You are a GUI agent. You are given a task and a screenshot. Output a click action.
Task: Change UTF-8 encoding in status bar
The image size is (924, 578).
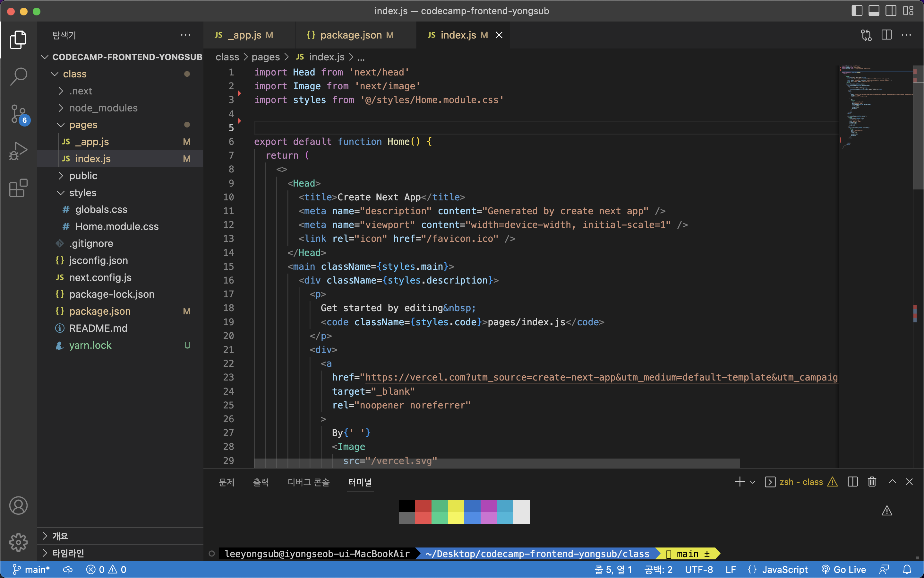[x=699, y=570]
